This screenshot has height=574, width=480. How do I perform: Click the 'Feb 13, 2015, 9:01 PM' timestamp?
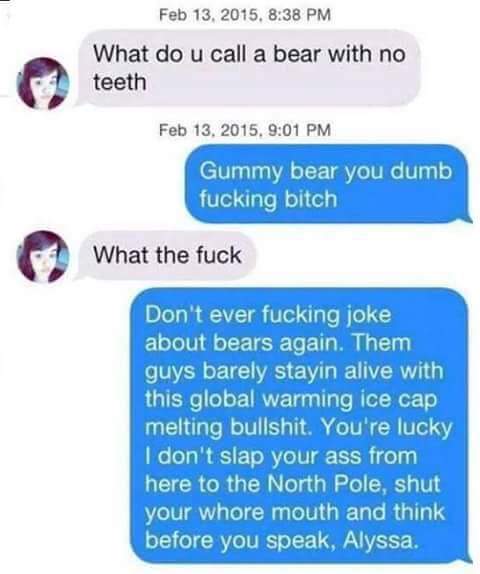[245, 130]
